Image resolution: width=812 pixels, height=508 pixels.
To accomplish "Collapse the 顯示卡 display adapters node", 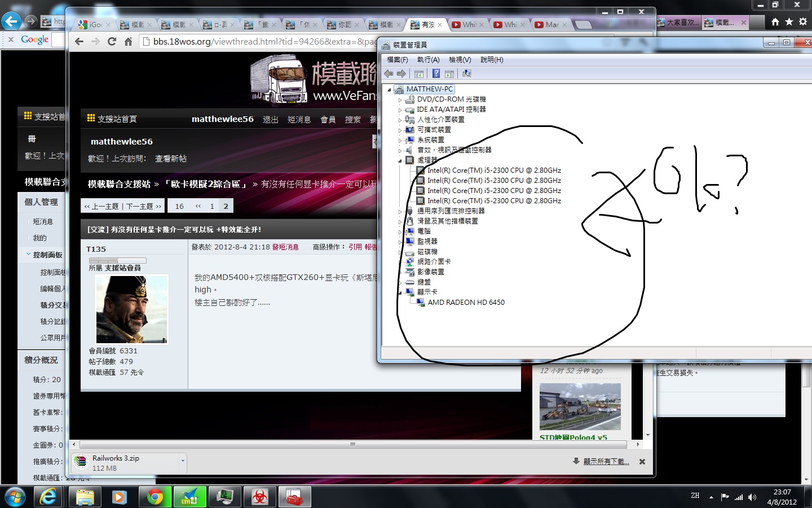I will point(400,292).
